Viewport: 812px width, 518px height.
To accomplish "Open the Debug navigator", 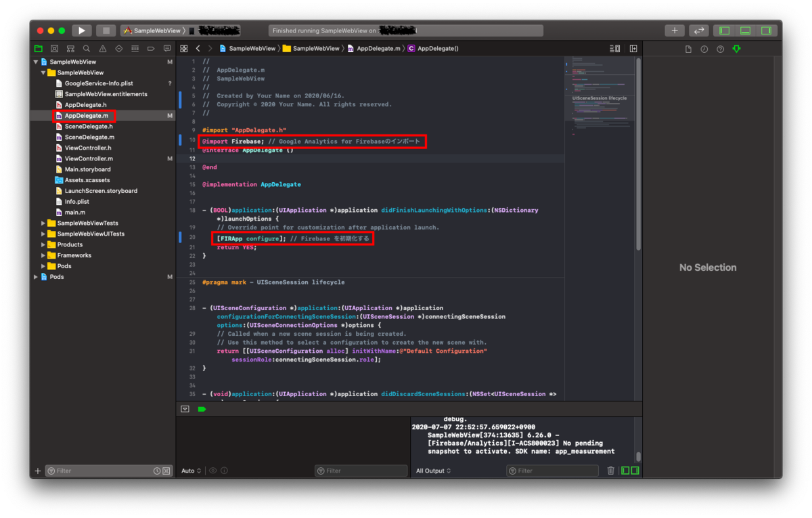I will coord(135,49).
